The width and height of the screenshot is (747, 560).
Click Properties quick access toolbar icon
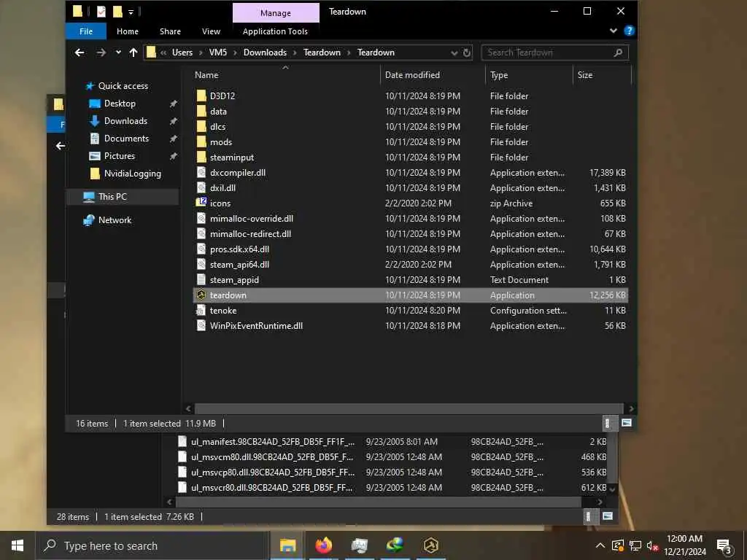click(x=101, y=12)
